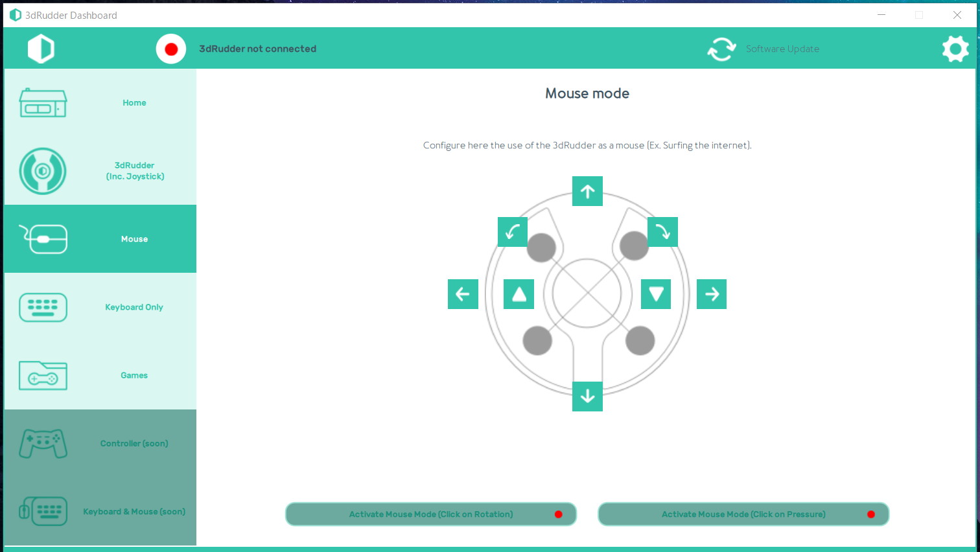
Task: Click the solid up triangle button
Action: 519,294
